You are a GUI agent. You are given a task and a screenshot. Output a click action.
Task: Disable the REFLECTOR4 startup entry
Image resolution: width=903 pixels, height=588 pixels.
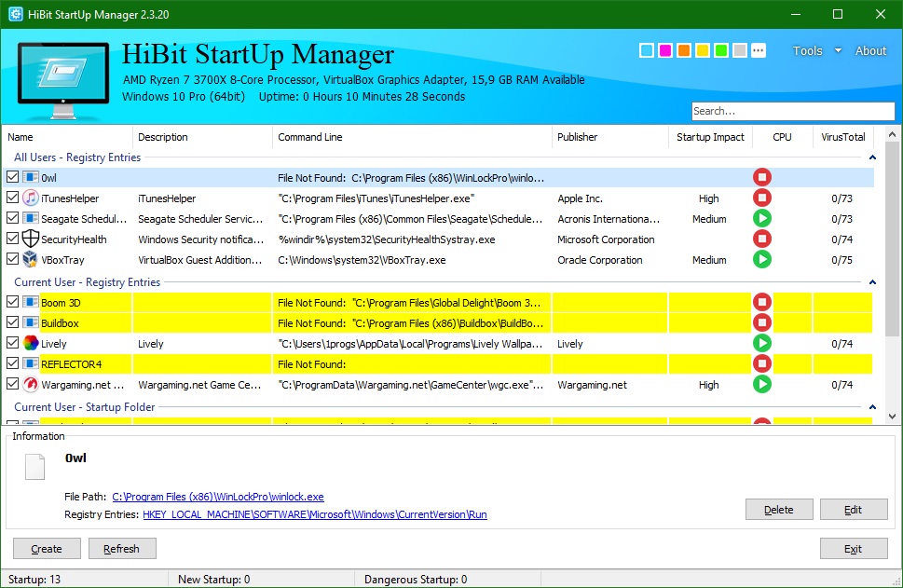(x=12, y=363)
